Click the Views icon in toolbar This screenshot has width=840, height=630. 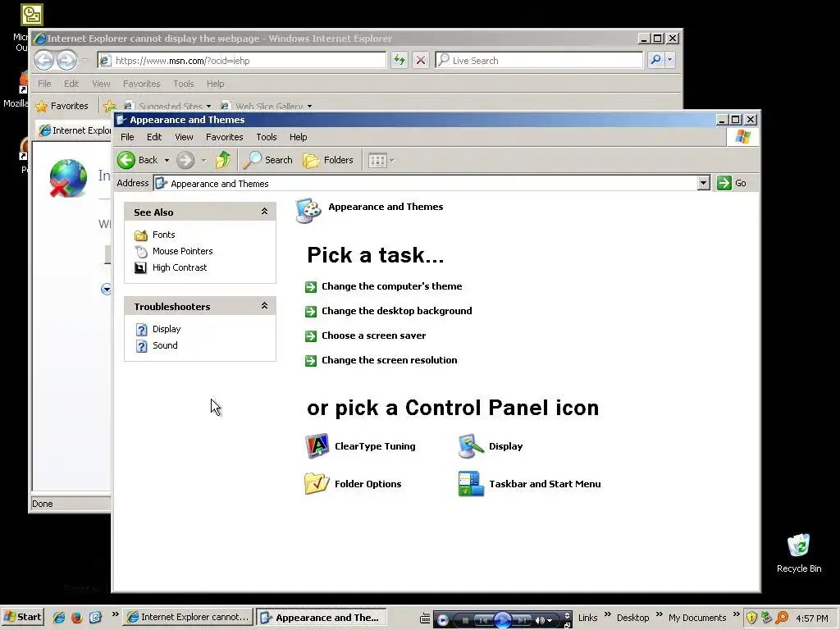tap(377, 160)
